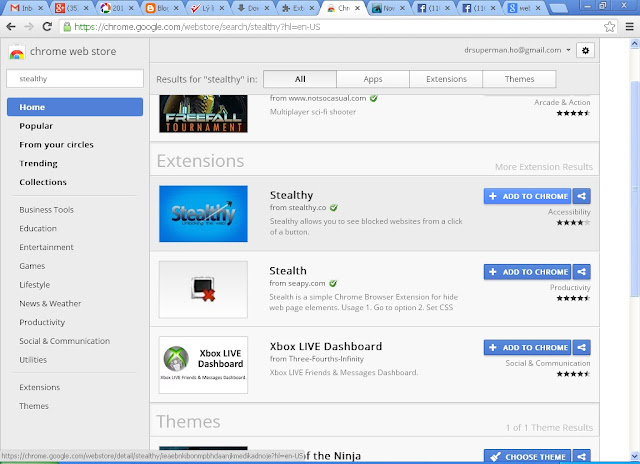Switch to the Extensions puzzle-piece browser tab

pos(298,8)
